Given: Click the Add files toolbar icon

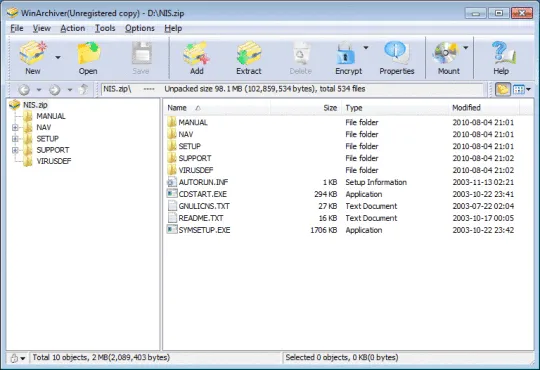Looking at the screenshot, I should point(196,53).
